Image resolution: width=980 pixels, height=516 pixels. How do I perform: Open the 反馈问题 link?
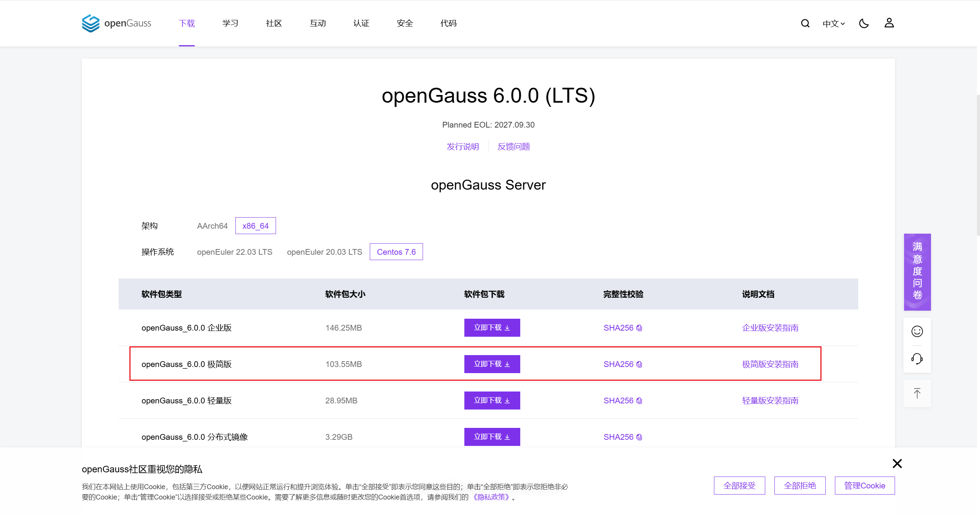pyautogui.click(x=514, y=147)
